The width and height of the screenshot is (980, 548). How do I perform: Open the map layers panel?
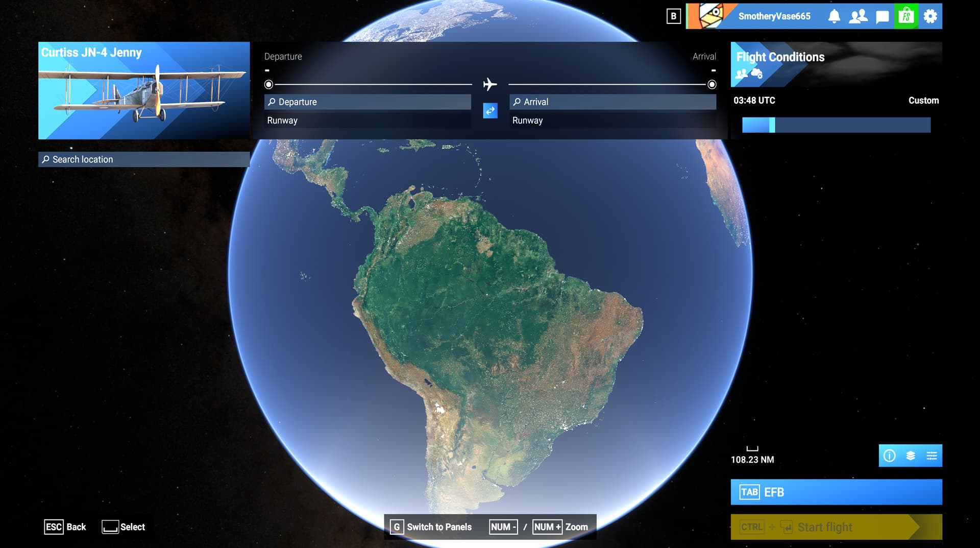coord(911,456)
